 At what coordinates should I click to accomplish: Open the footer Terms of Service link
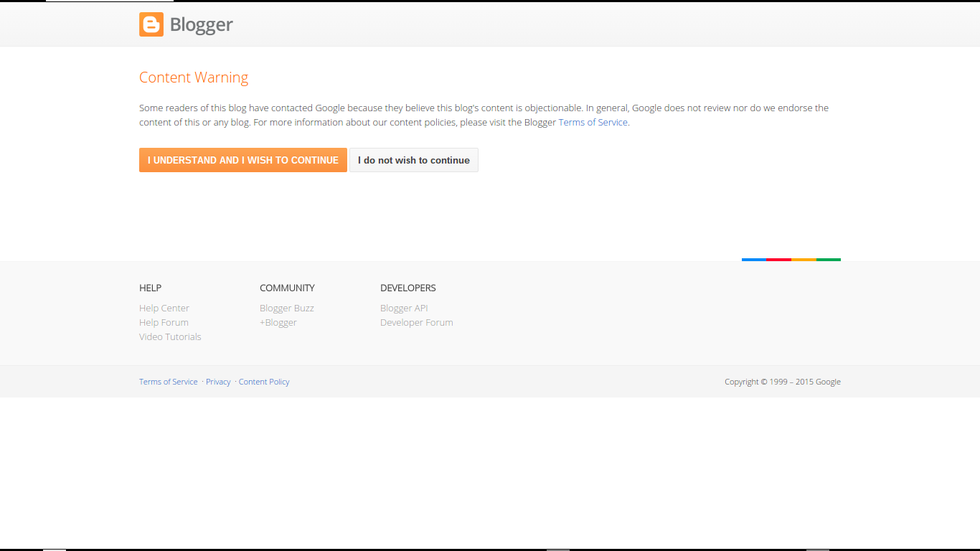[169, 382]
